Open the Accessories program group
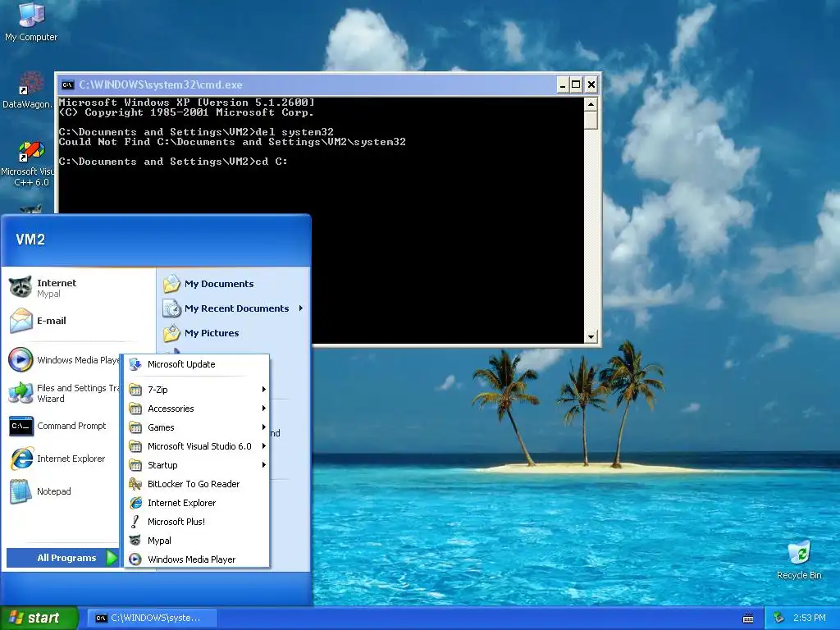Screen dimensions: 840x630 (197, 409)
